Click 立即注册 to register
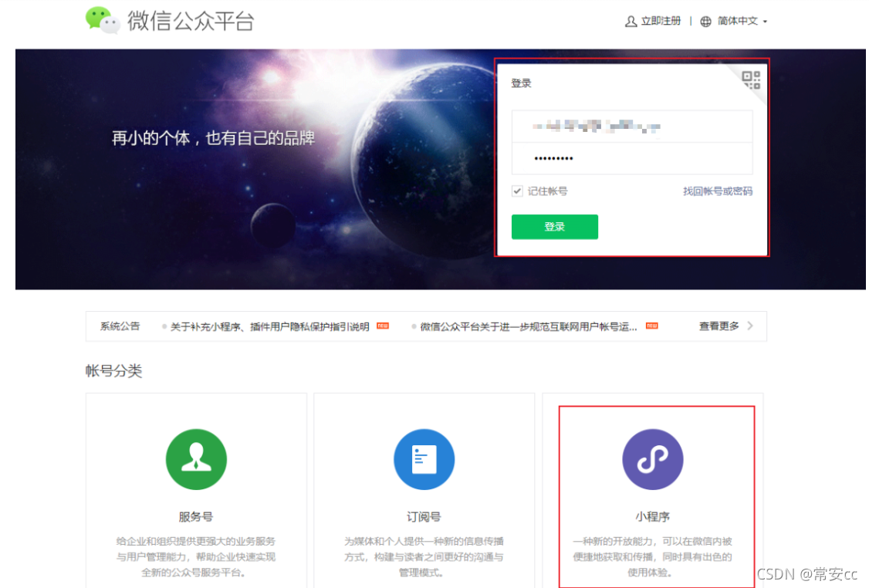This screenshot has height=588, width=869. pyautogui.click(x=661, y=21)
